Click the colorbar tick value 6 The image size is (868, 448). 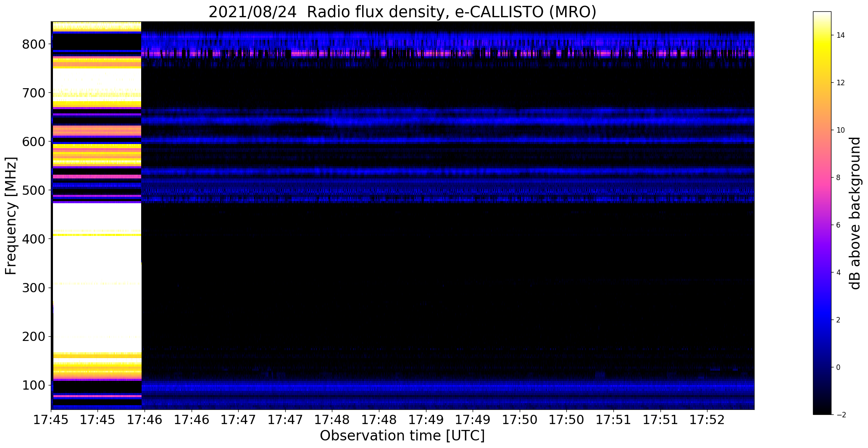pos(838,225)
